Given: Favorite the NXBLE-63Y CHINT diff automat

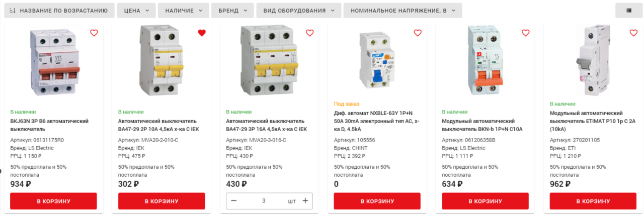Looking at the screenshot, I should point(418,33).
